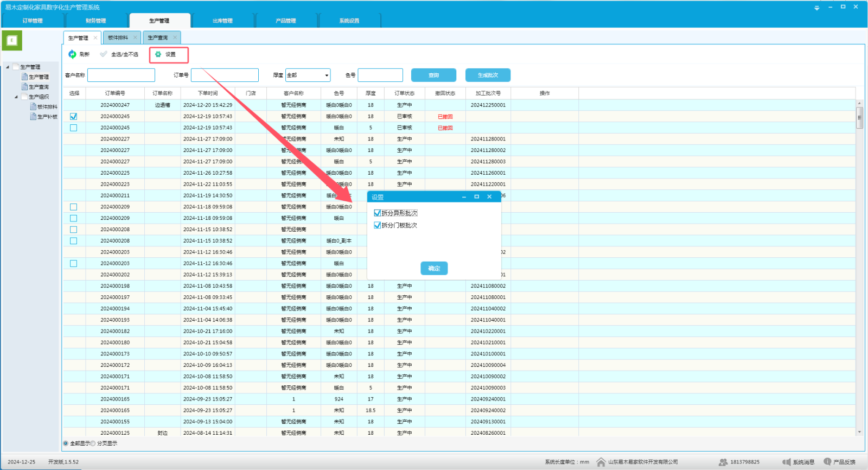Open the 厚度 dropdown showing 全部
The width and height of the screenshot is (868, 470).
tap(308, 75)
